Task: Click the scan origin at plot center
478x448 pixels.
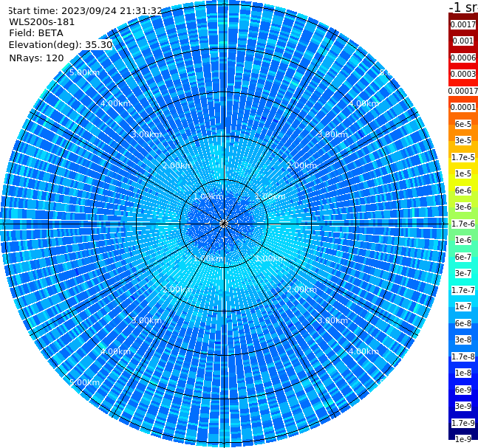Action: click(224, 224)
